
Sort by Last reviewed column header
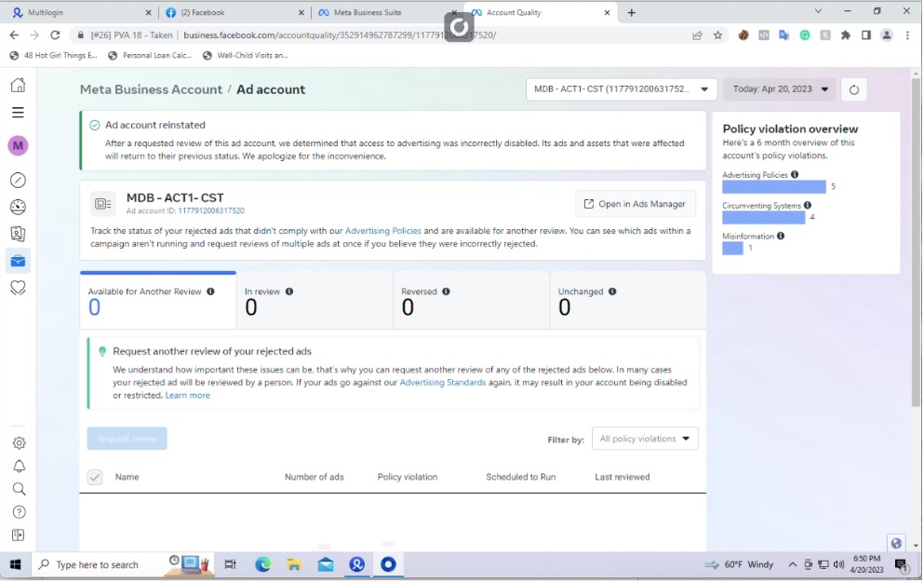pyautogui.click(x=623, y=477)
